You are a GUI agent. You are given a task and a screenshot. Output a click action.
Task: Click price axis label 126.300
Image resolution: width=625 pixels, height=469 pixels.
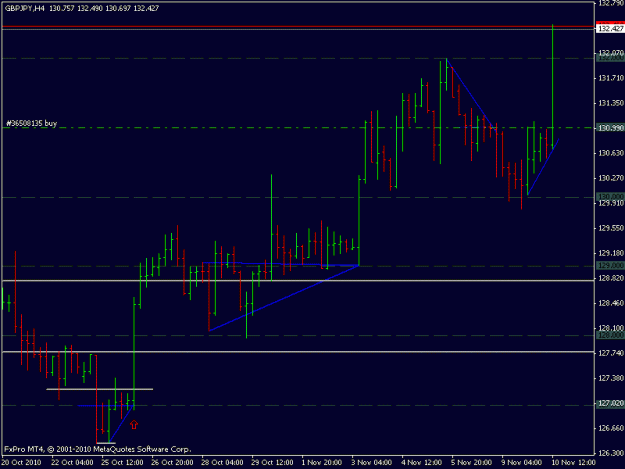[x=610, y=453]
